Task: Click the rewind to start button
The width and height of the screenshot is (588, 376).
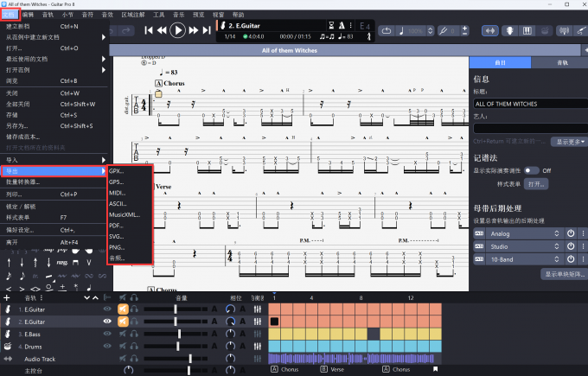Action: click(x=149, y=30)
